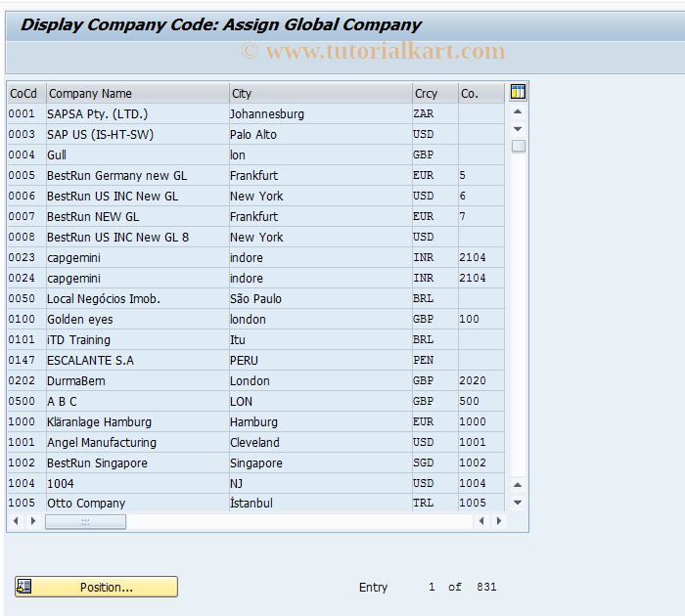Viewport: 685px width, 616px height.
Task: Click the left horizontal scroll-left arrow
Action: point(17,521)
